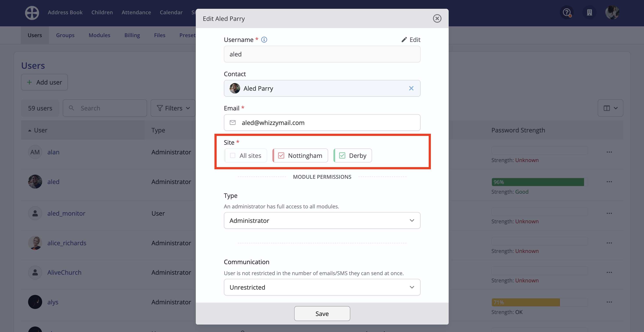Click the 96% password strength bar
Image resolution: width=644 pixels, height=332 pixels.
tap(540, 182)
